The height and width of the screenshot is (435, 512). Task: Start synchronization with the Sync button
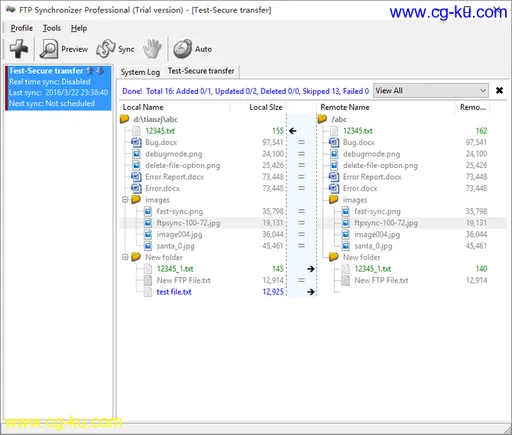[115, 49]
